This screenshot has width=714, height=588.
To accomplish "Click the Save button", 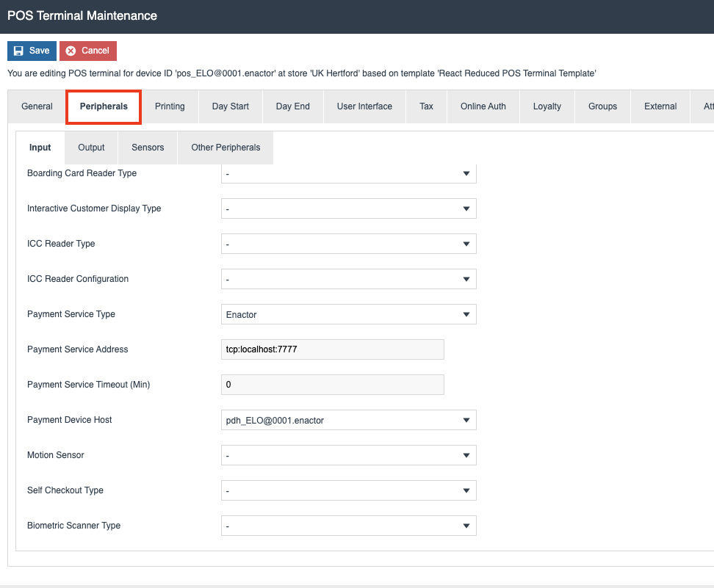I will pos(32,51).
